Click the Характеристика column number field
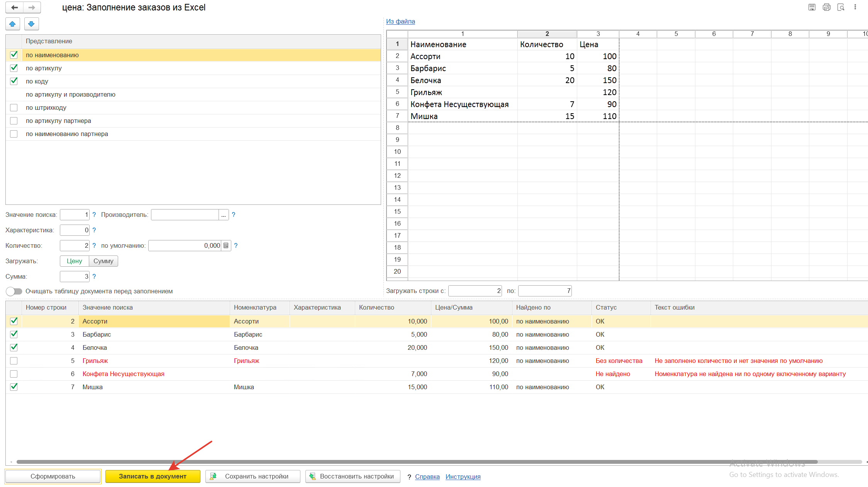This screenshot has width=868, height=487. click(x=75, y=230)
